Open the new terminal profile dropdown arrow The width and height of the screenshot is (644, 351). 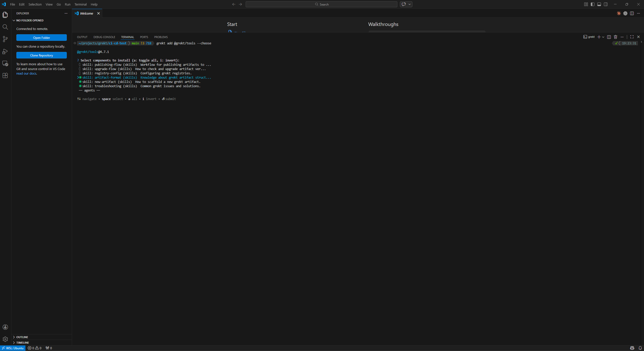point(603,37)
